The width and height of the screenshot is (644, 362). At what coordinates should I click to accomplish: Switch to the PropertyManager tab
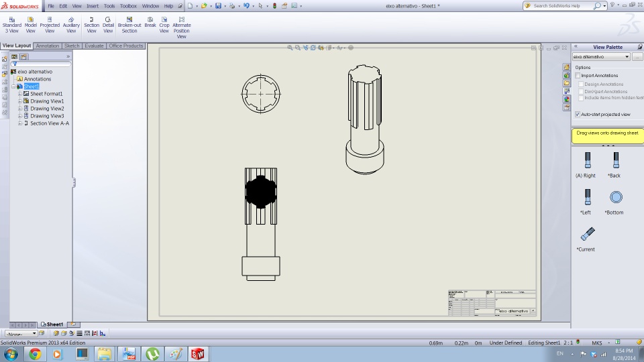[x=24, y=56]
